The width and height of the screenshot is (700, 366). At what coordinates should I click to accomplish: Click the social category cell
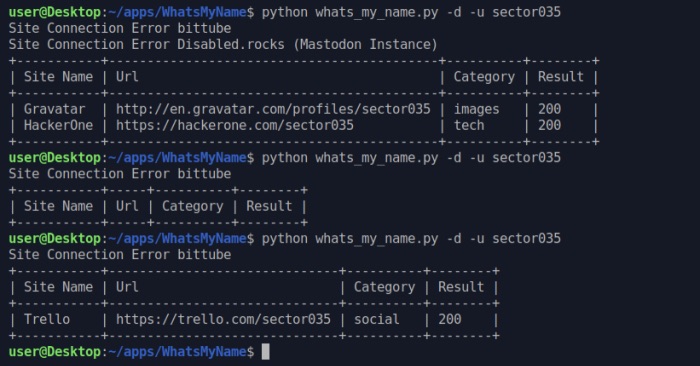coord(376,320)
